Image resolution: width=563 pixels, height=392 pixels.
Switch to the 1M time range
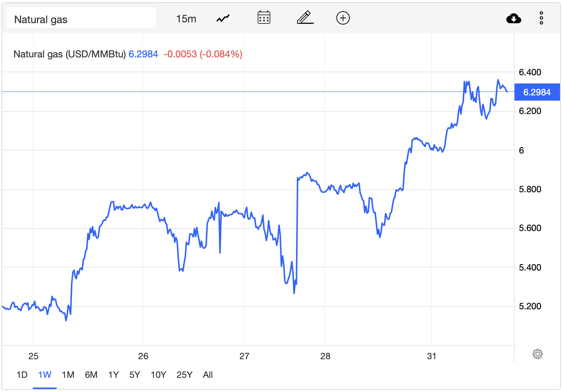tap(68, 375)
